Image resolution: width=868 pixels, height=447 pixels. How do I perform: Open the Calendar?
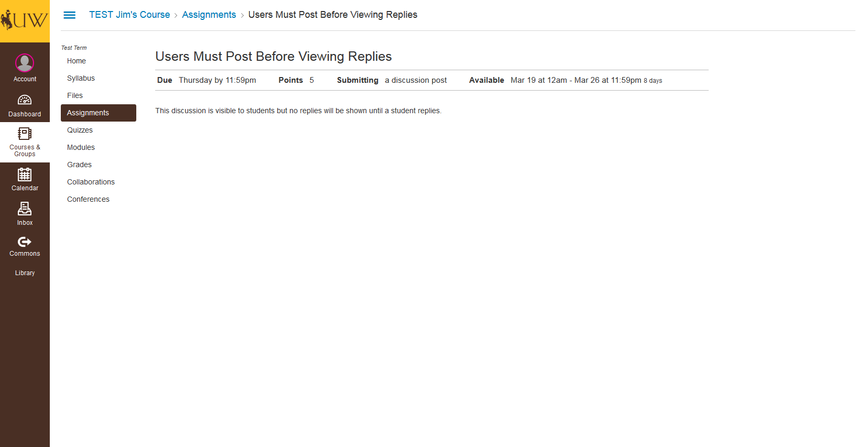click(25, 180)
